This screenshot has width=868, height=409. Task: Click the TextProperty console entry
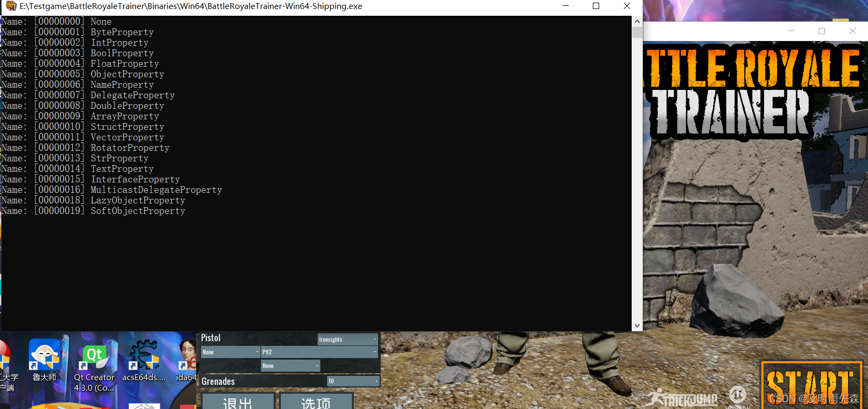(x=78, y=169)
